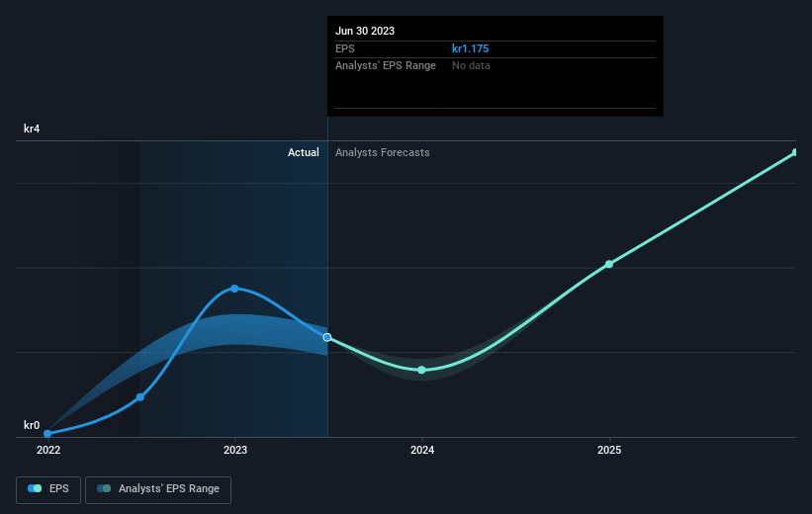Click the EPS row label in tooltip
This screenshot has width=812, height=514.
coord(345,48)
